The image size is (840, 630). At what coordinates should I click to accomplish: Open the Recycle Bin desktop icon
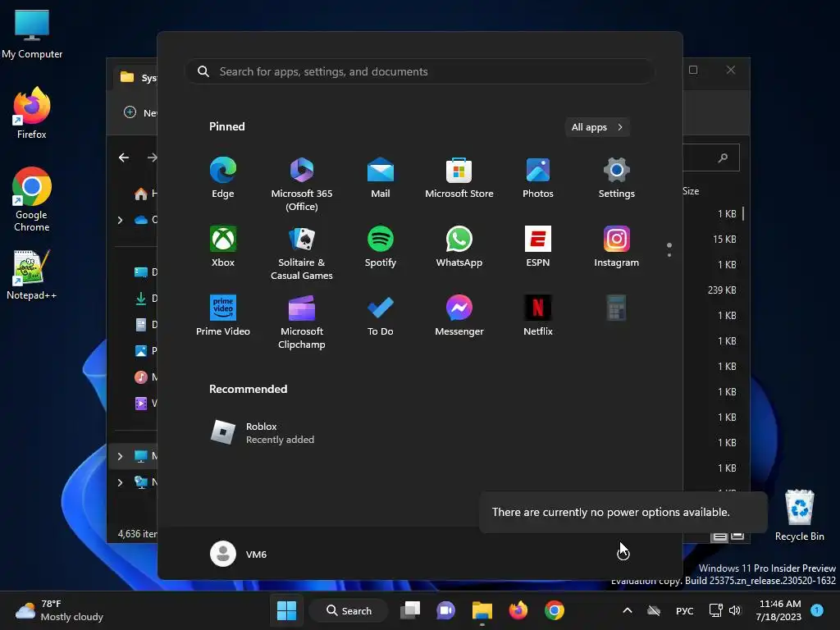[x=799, y=515]
